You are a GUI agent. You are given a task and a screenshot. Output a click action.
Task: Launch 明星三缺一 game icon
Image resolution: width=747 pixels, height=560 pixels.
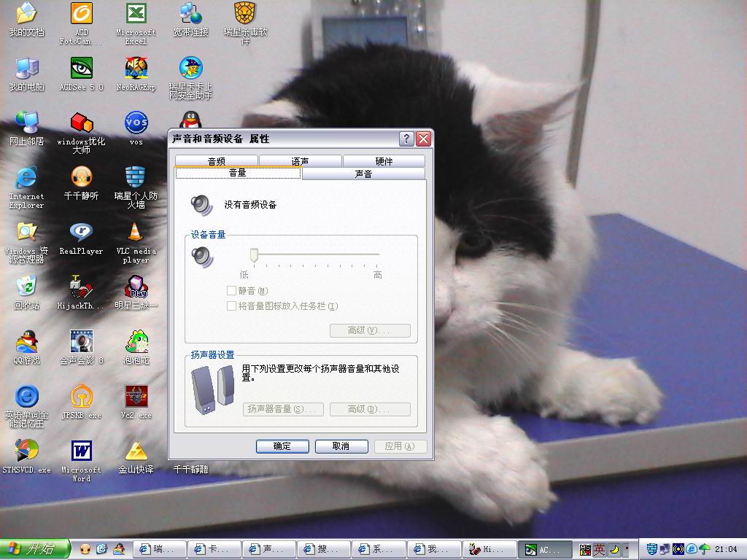click(x=136, y=293)
